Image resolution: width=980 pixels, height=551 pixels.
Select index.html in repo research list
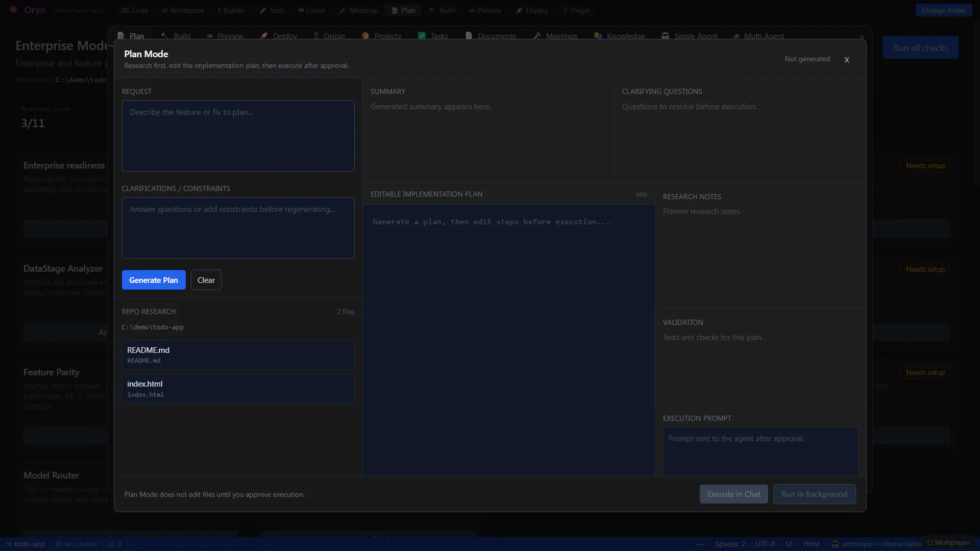[x=238, y=389]
